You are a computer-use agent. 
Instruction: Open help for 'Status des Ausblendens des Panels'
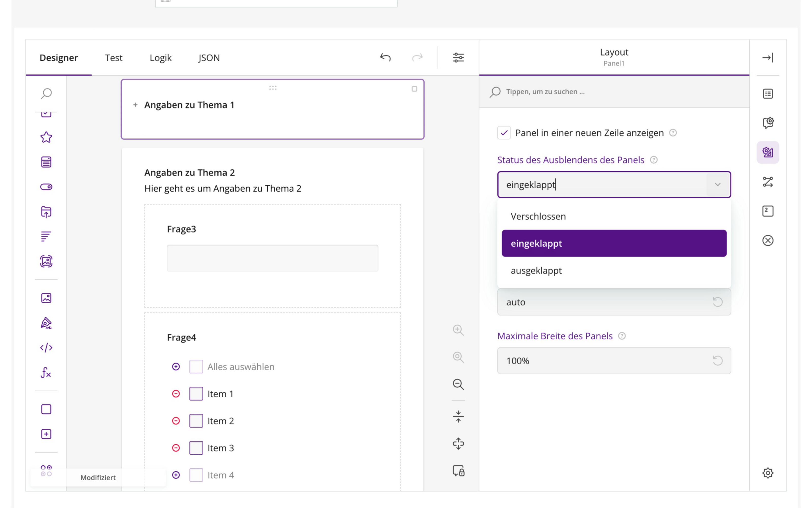pyautogui.click(x=654, y=160)
